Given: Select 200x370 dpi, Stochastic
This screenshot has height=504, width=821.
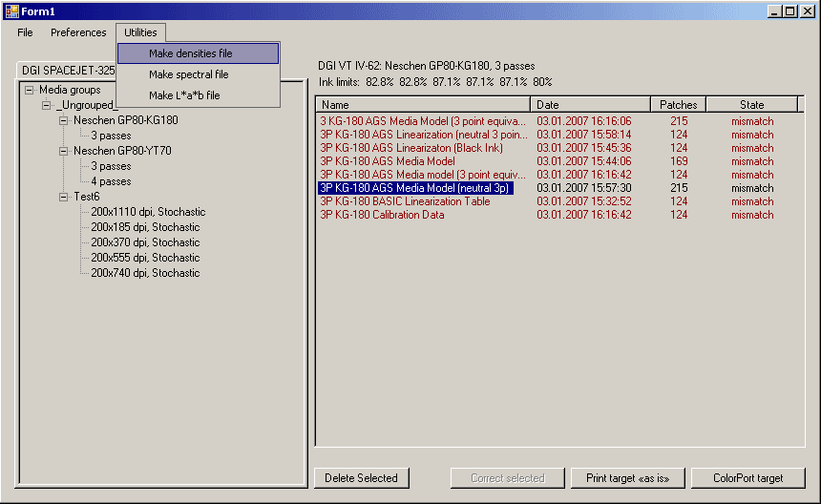Looking at the screenshot, I should (145, 242).
